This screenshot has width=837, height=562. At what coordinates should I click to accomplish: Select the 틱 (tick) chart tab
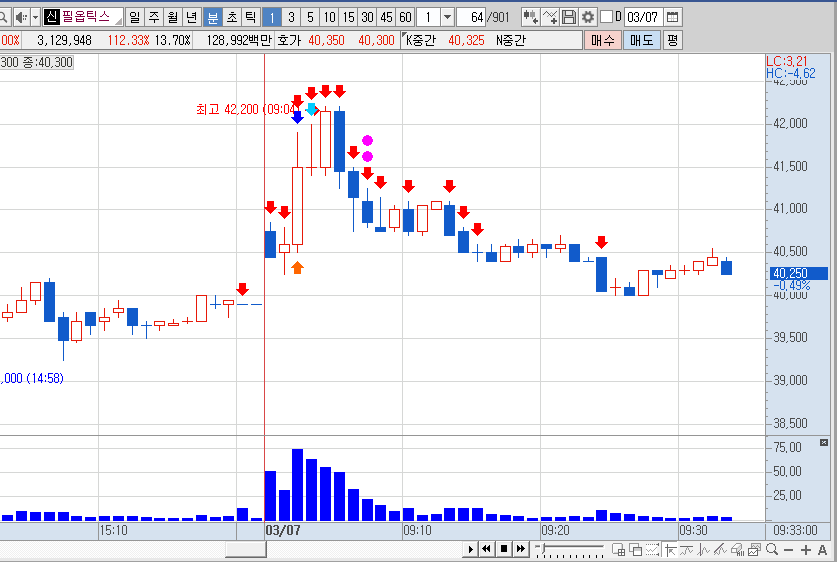[250, 17]
